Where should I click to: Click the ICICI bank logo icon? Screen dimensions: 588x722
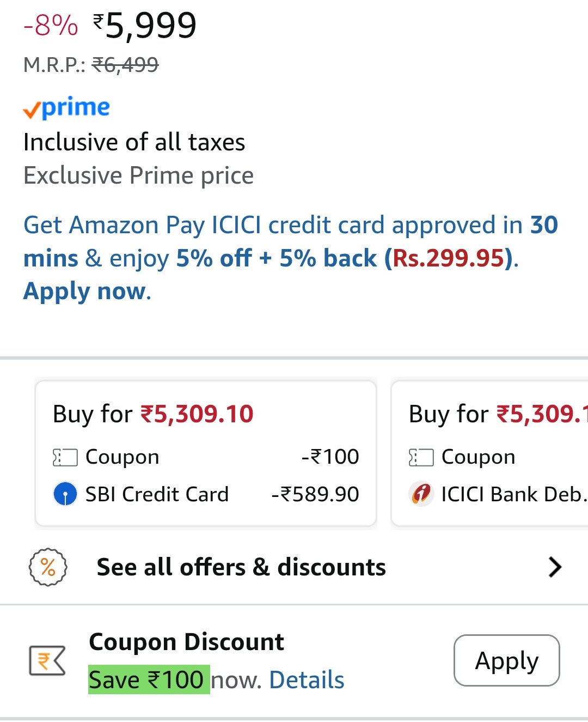click(421, 494)
